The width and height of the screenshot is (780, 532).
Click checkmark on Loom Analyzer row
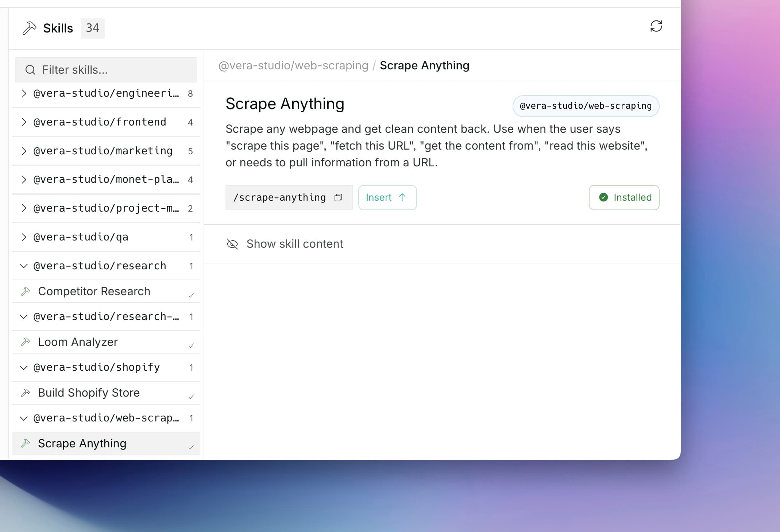coord(191,346)
